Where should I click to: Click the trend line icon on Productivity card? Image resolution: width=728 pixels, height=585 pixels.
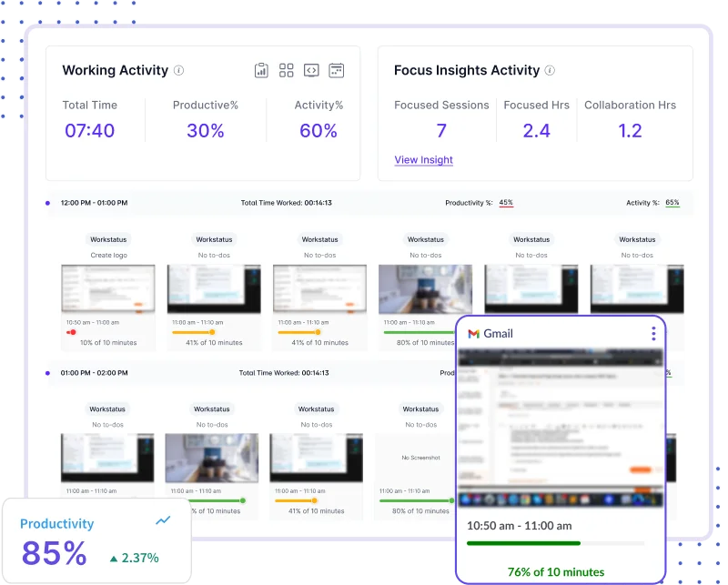click(x=163, y=520)
